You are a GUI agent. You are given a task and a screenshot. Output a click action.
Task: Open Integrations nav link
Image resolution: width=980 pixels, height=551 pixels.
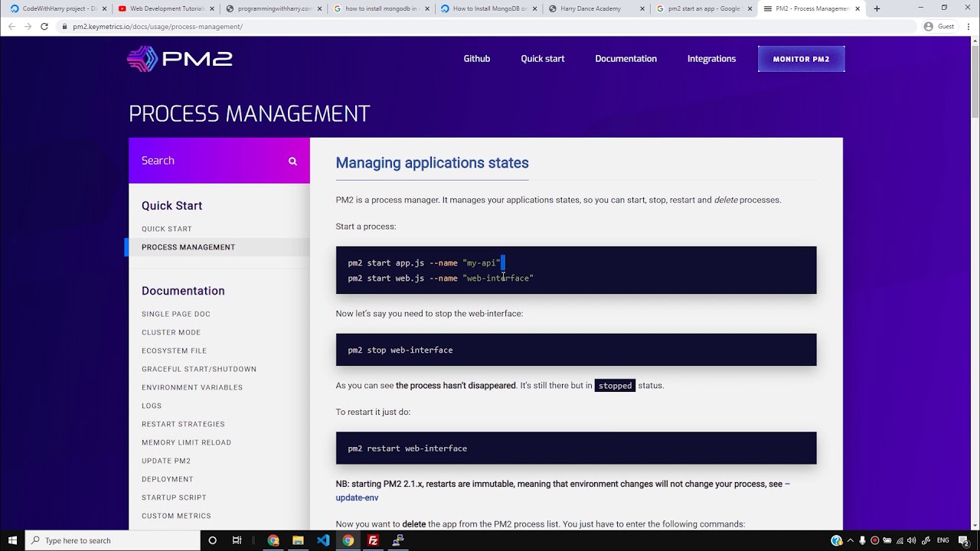point(711,59)
